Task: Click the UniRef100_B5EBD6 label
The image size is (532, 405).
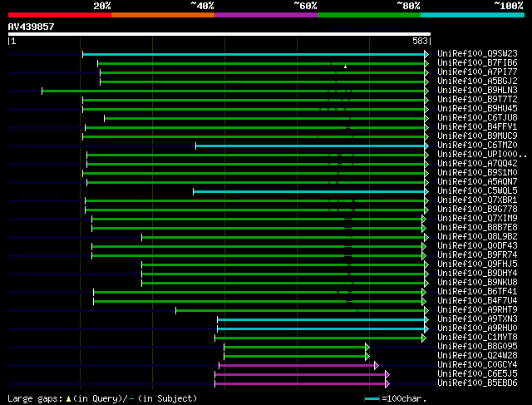Action: click(477, 383)
